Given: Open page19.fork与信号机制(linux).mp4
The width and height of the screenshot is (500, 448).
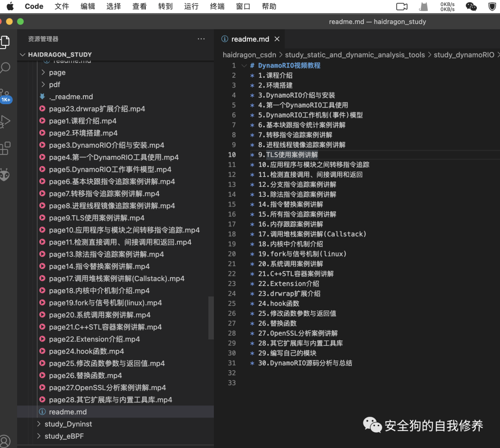Looking at the screenshot, I should coord(105,303).
